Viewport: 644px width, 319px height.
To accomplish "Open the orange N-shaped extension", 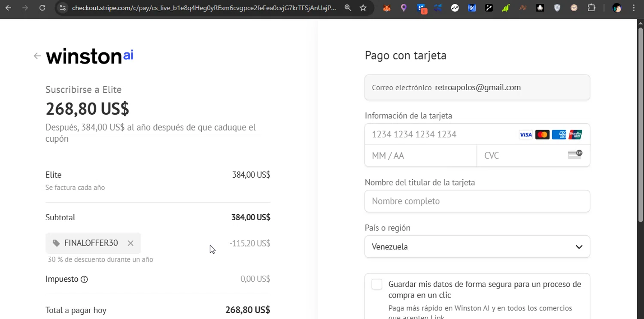I will click(x=523, y=8).
